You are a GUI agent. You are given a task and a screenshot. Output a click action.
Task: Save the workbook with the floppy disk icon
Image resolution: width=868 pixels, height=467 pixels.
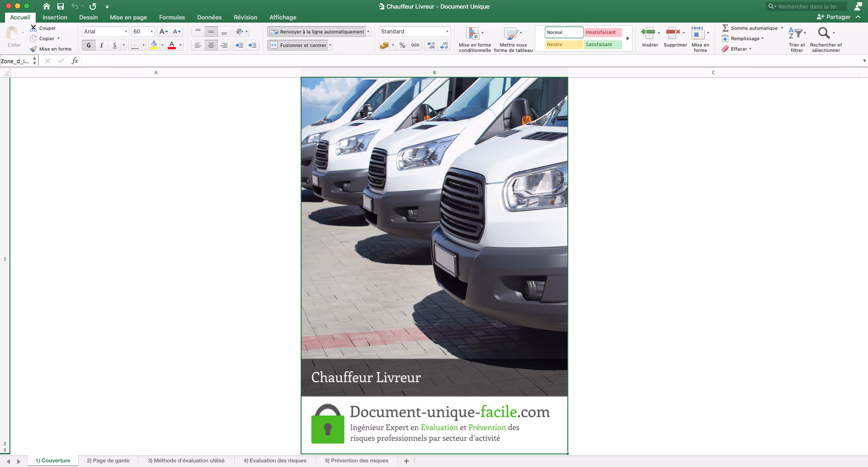coord(61,6)
